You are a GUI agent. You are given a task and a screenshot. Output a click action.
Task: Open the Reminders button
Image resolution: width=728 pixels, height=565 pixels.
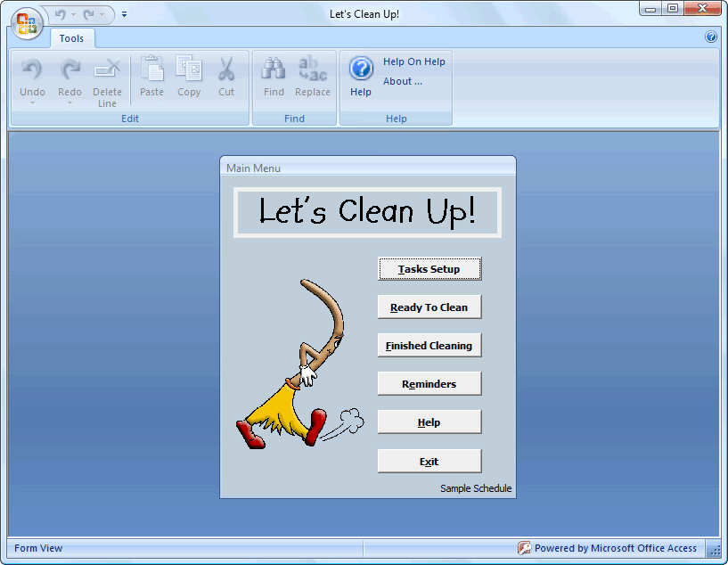(x=429, y=384)
